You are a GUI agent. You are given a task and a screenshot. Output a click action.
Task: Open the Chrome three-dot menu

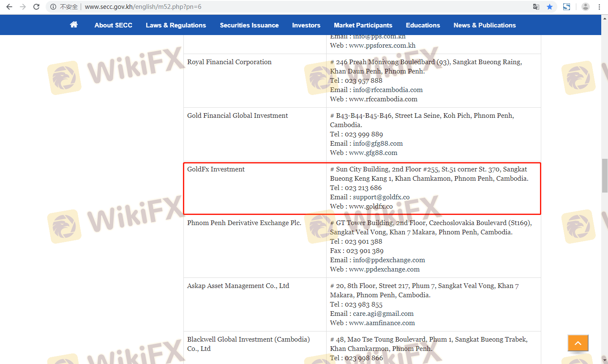(599, 7)
